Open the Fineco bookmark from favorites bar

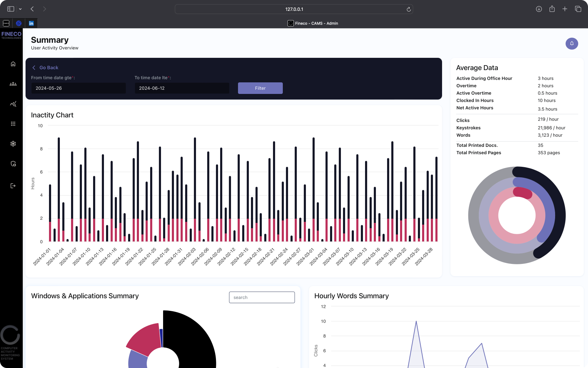(6, 23)
